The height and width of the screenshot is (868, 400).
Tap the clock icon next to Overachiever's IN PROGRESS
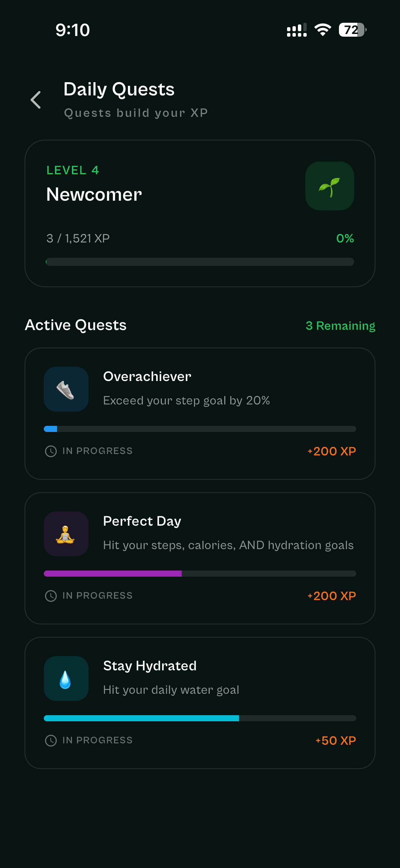pos(51,451)
